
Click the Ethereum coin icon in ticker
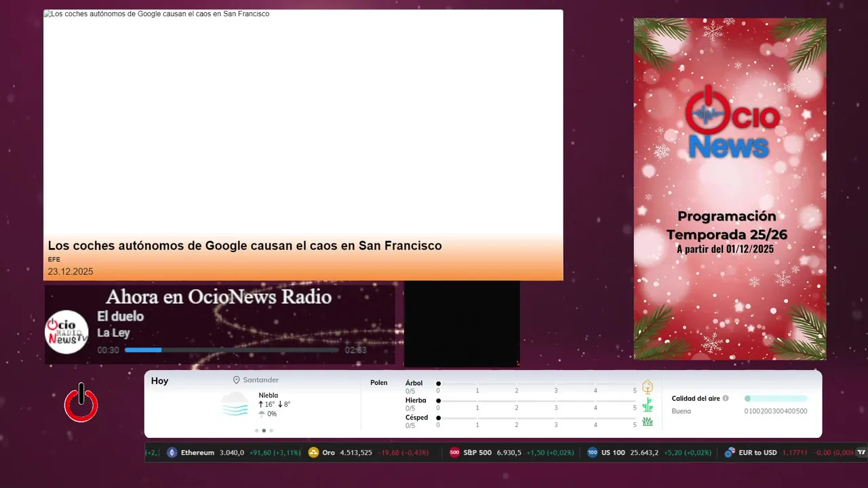[x=172, y=453]
